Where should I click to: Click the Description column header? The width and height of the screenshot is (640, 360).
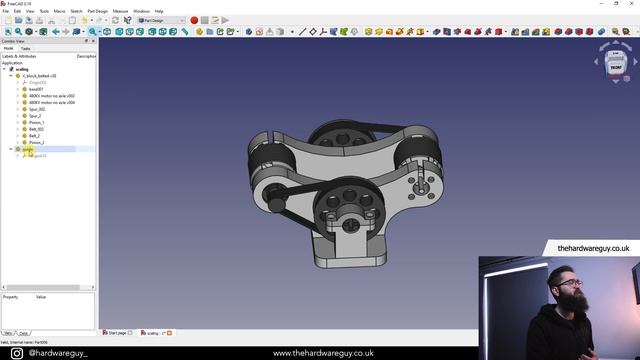coord(86,56)
